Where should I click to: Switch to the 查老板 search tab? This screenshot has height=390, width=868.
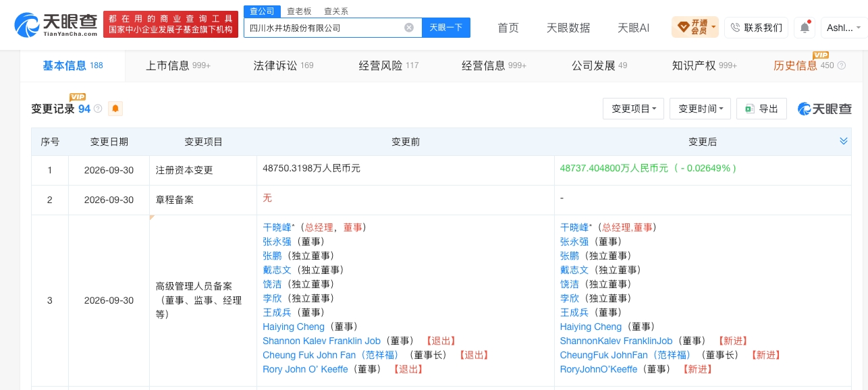[x=299, y=11]
